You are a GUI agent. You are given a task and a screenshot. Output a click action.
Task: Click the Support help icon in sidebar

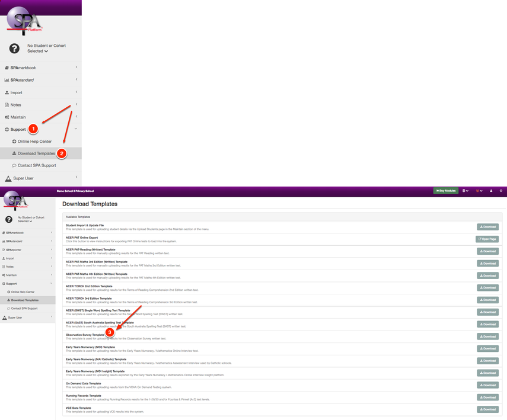tap(8, 129)
